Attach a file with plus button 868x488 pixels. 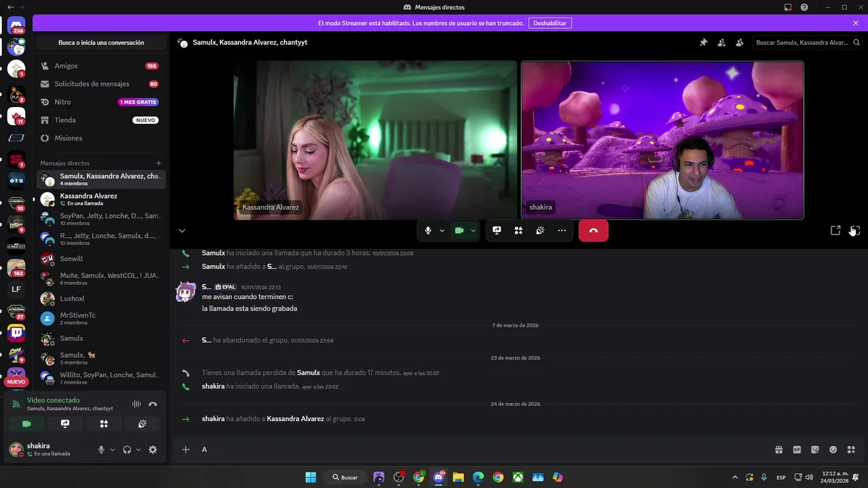tap(186, 449)
